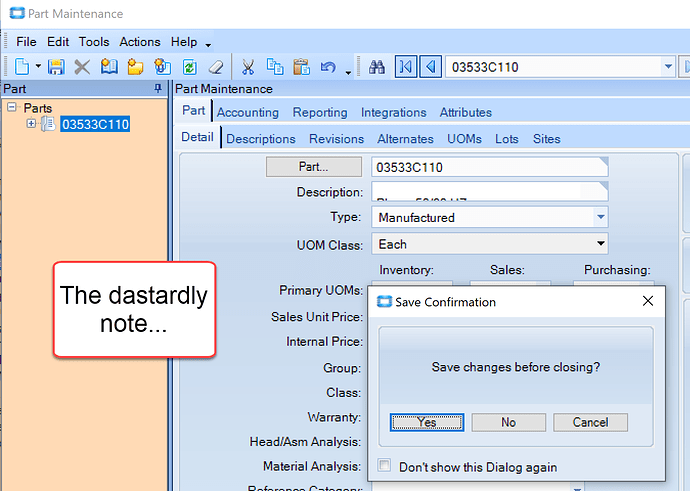
Task: Click the part document icon in tree
Action: click(x=48, y=124)
